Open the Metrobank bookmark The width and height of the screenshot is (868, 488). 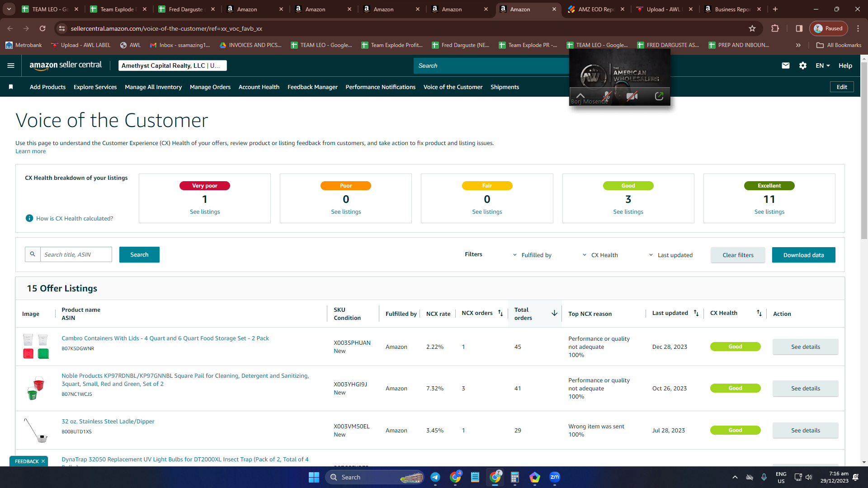pyautogui.click(x=24, y=45)
